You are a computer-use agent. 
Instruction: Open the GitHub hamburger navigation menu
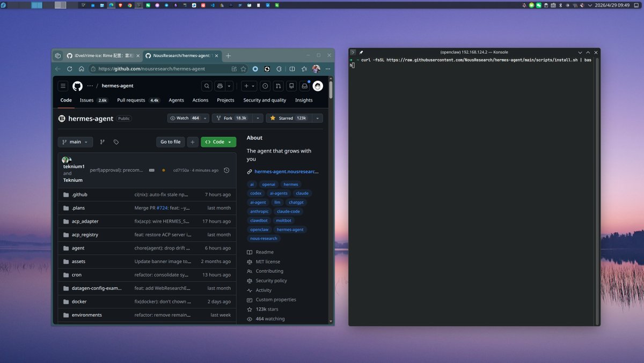tap(63, 86)
